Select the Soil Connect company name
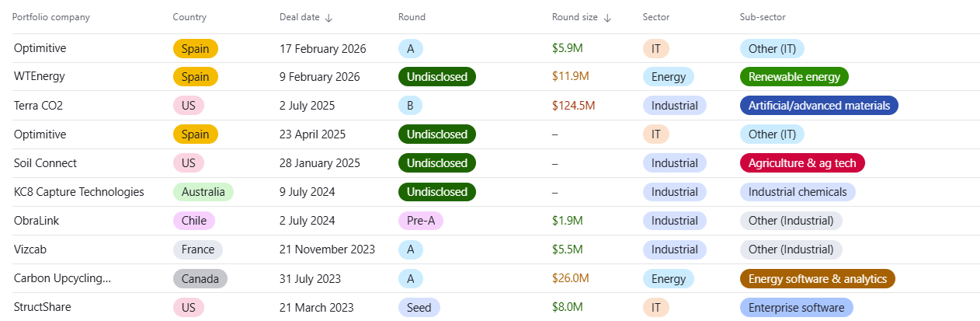 coord(45,163)
